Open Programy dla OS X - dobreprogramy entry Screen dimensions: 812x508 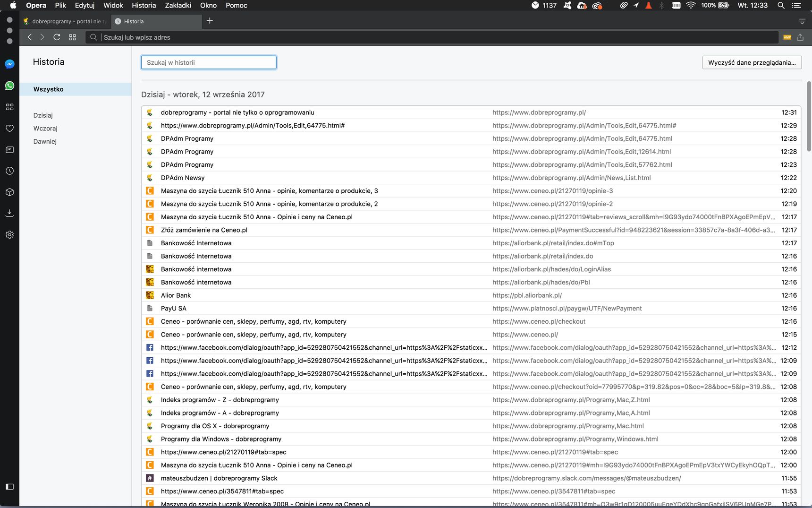tap(471, 426)
